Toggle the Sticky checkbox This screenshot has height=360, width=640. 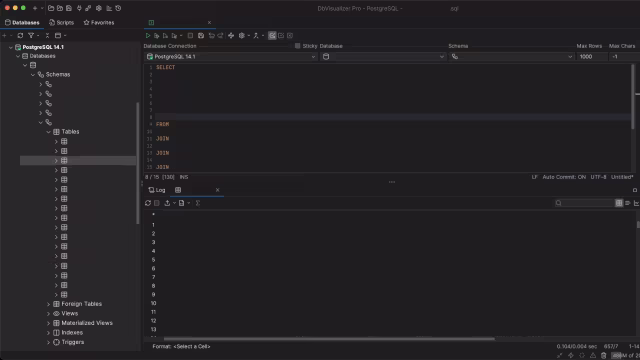tap(298, 46)
